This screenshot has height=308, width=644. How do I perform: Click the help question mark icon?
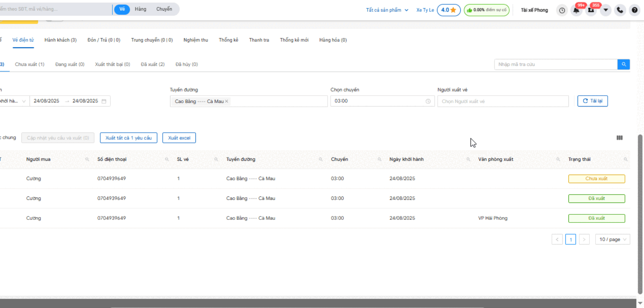[635, 10]
